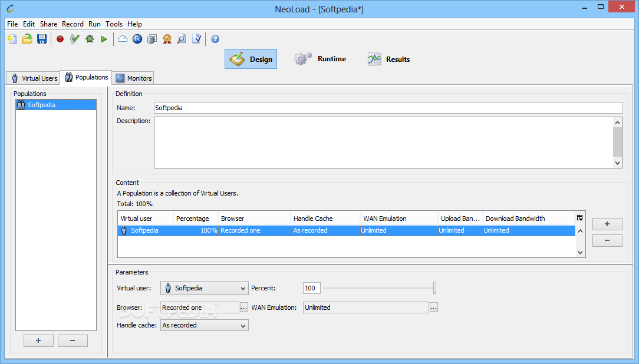Click the WAN Emulation column header
Screen dimensions: 639x364
(x=399, y=219)
